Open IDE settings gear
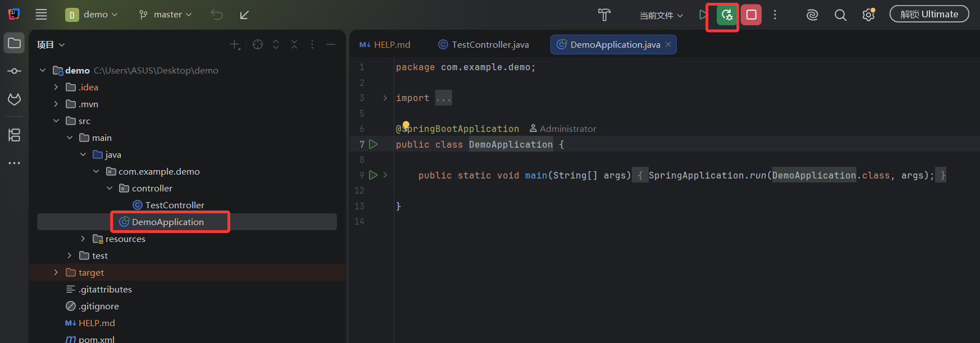This screenshot has height=343, width=980. [869, 15]
